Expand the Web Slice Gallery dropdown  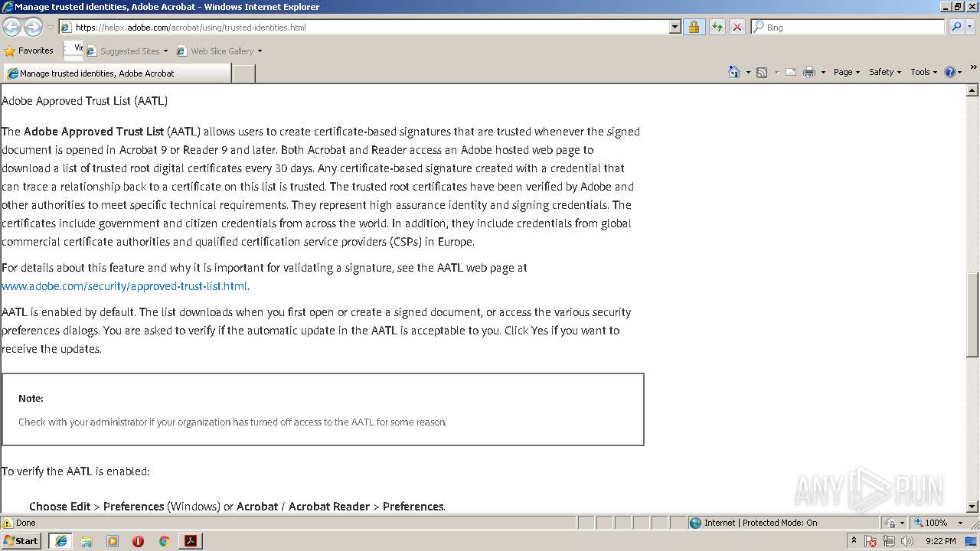[260, 51]
